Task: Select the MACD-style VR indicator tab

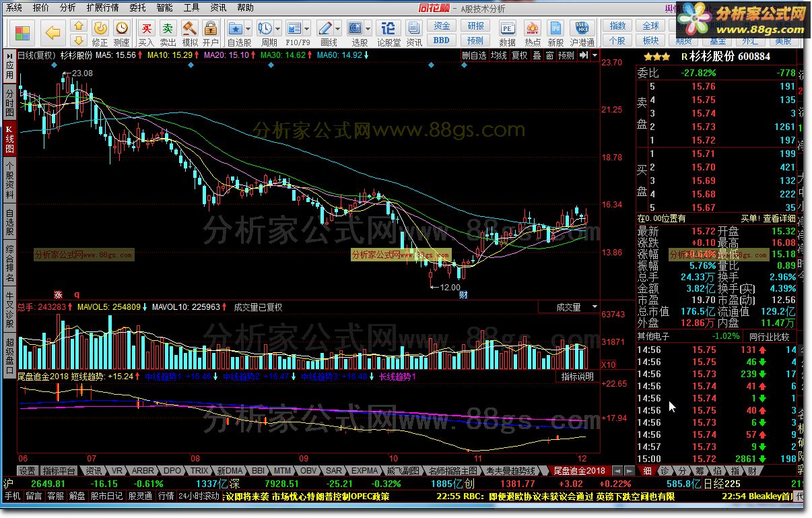Action: tap(116, 470)
